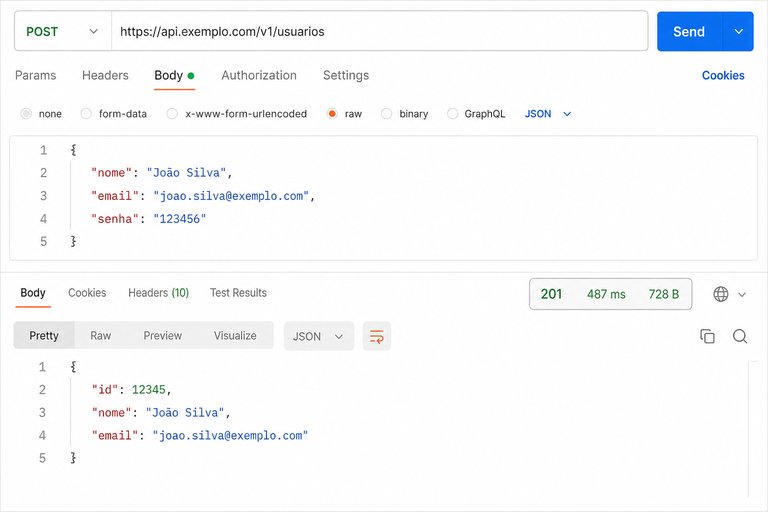The image size is (768, 512).
Task: Click "João Silva" in the response body
Action: pos(185,413)
